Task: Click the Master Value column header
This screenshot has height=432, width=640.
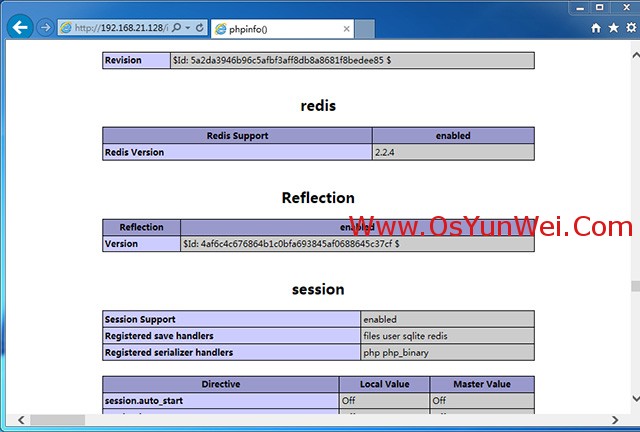Action: pyautogui.click(x=482, y=384)
